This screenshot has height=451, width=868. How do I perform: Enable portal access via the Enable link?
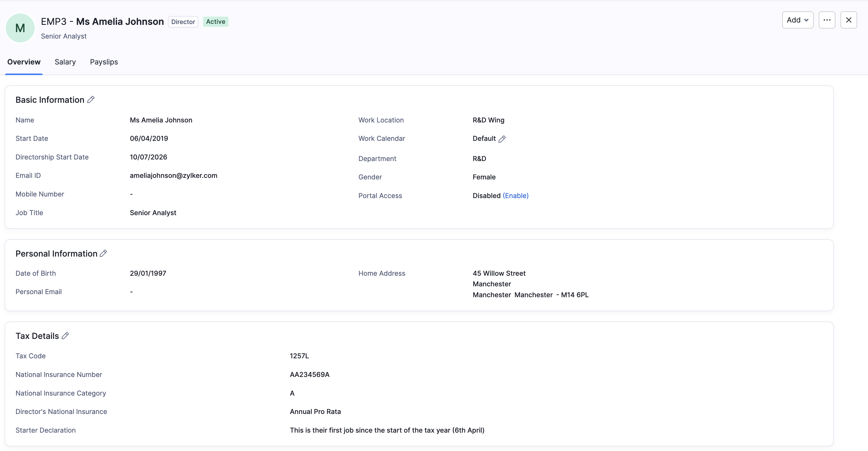click(x=516, y=195)
